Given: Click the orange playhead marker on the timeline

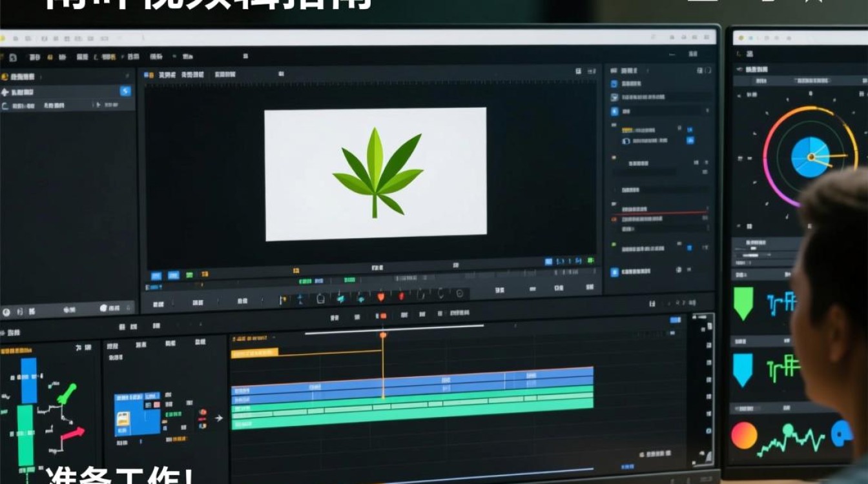Looking at the screenshot, I should point(383,335).
